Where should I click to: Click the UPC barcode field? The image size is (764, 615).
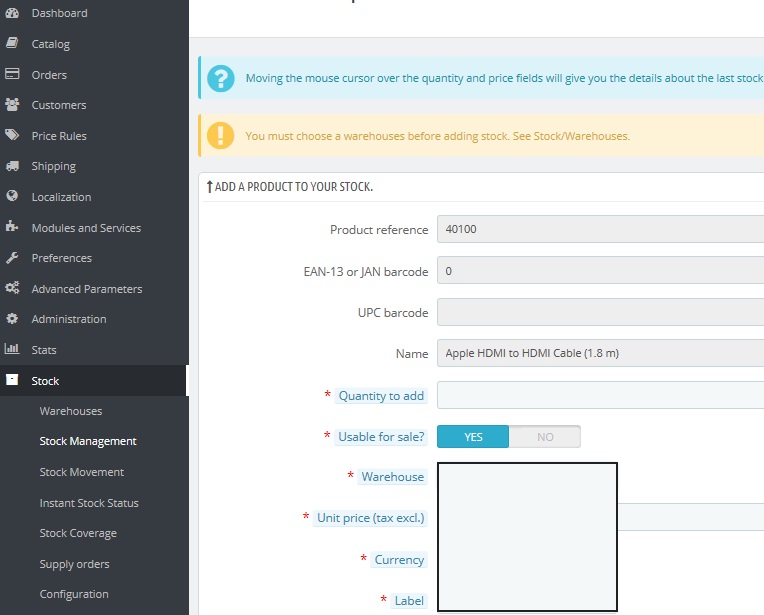(x=600, y=312)
